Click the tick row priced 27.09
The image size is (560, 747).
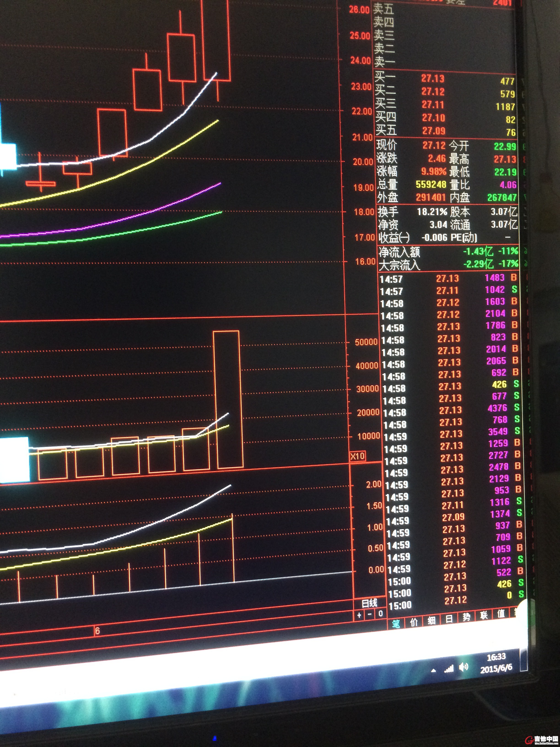[x=454, y=517]
